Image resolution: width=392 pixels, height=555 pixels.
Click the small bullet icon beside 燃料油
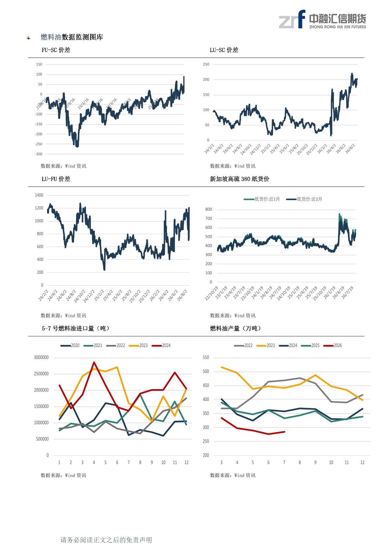29,38
